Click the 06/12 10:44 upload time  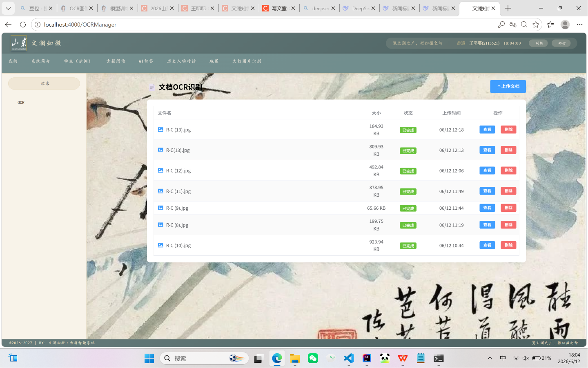(x=452, y=245)
